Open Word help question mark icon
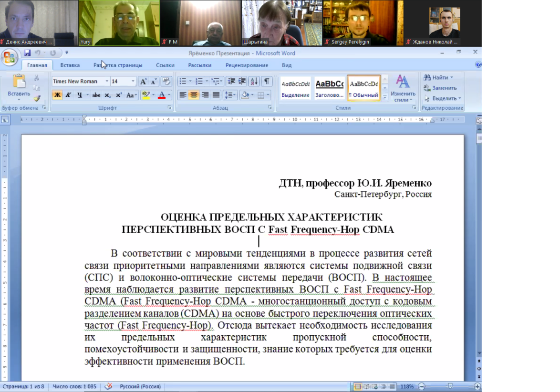The height and width of the screenshot is (392, 560). (x=478, y=65)
